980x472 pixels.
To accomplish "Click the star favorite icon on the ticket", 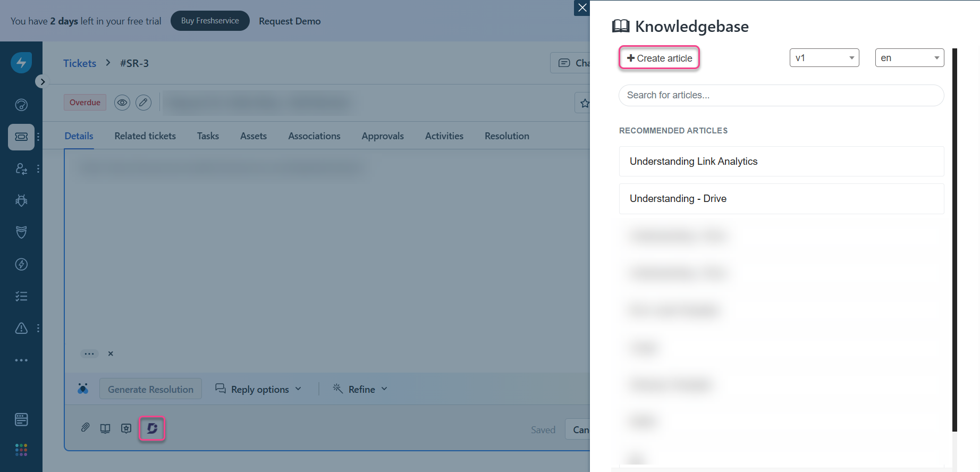I will click(584, 103).
